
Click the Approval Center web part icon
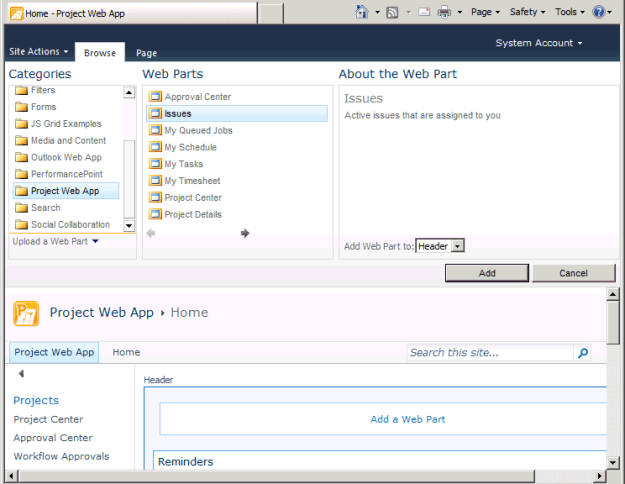pyautogui.click(x=155, y=96)
